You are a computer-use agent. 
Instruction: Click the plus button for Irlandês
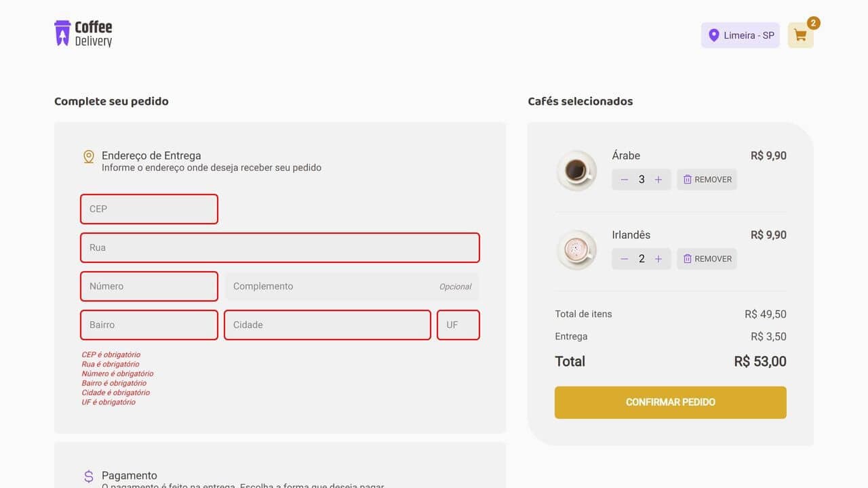point(658,258)
